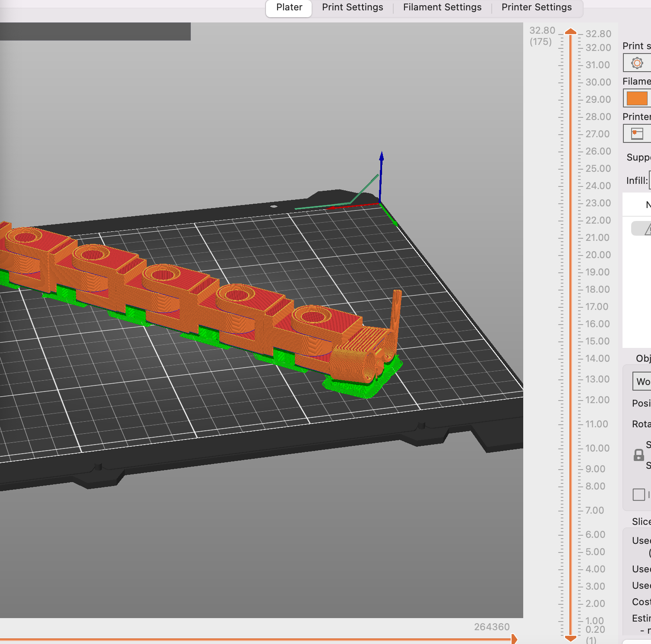Click the 5.00 mark on the layer ruler
The image size is (651, 644).
pos(595,552)
